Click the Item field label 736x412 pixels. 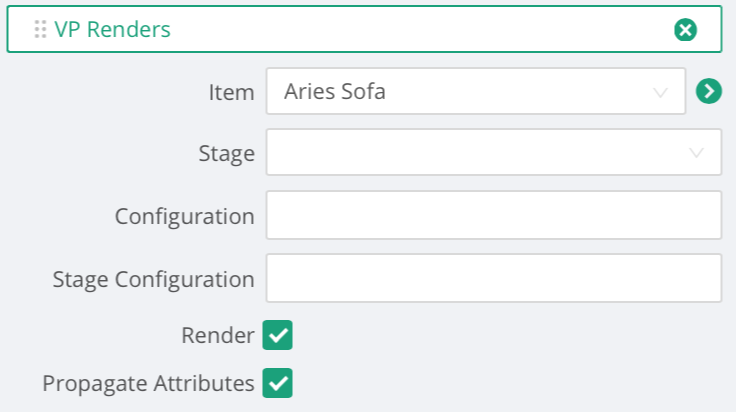(x=231, y=92)
